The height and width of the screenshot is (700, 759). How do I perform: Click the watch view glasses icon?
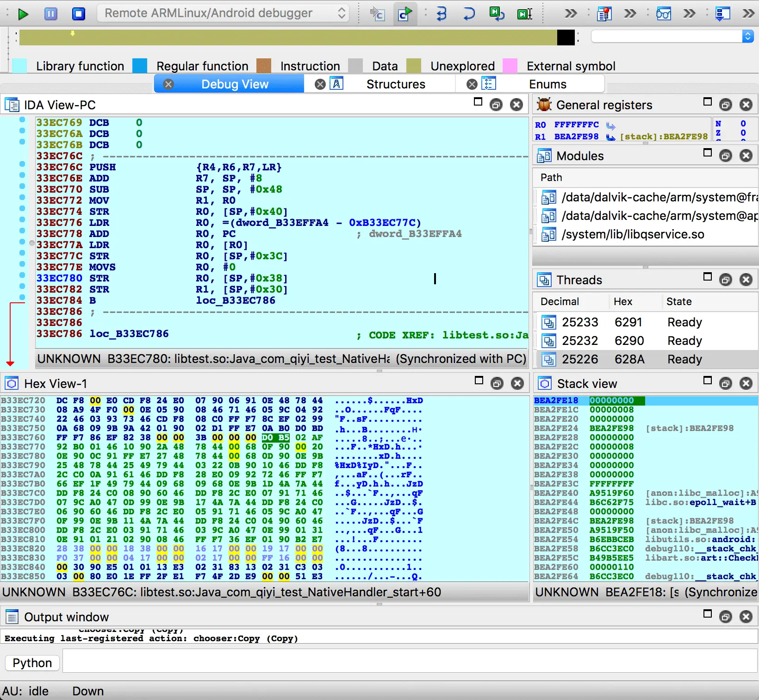pyautogui.click(x=663, y=14)
